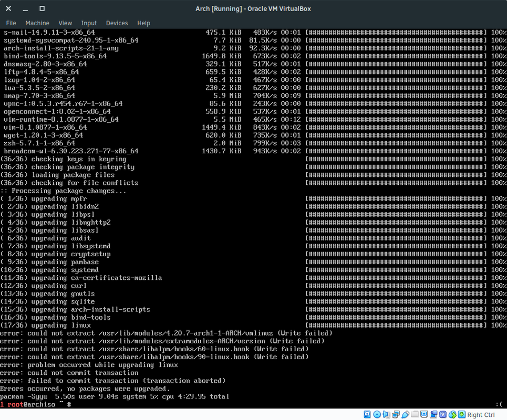
Task: Click the s-nail-14.9.11-3 progress bar
Action: (x=396, y=33)
